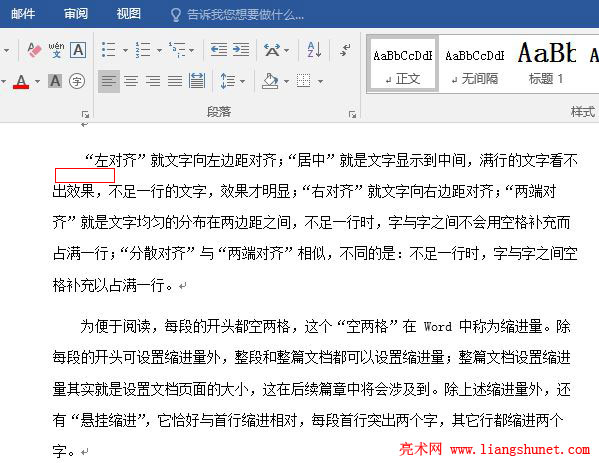Apply character border icon
599x463 pixels.
click(x=78, y=50)
